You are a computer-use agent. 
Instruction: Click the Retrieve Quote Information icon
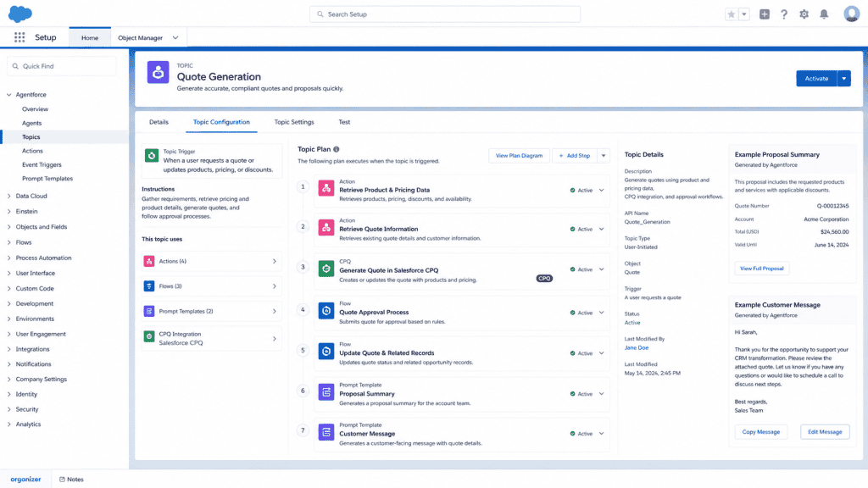point(326,227)
